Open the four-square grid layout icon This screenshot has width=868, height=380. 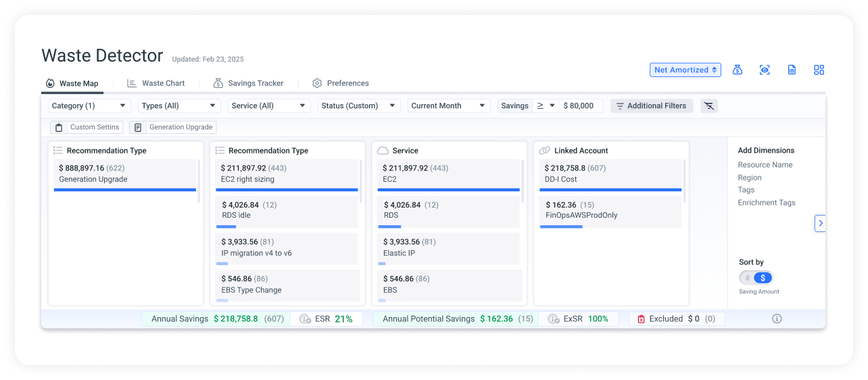[x=819, y=70]
